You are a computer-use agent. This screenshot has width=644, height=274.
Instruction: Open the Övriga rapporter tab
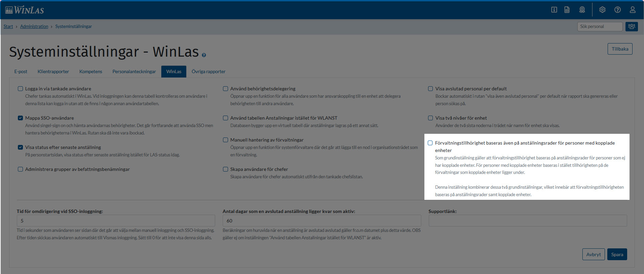click(x=208, y=71)
